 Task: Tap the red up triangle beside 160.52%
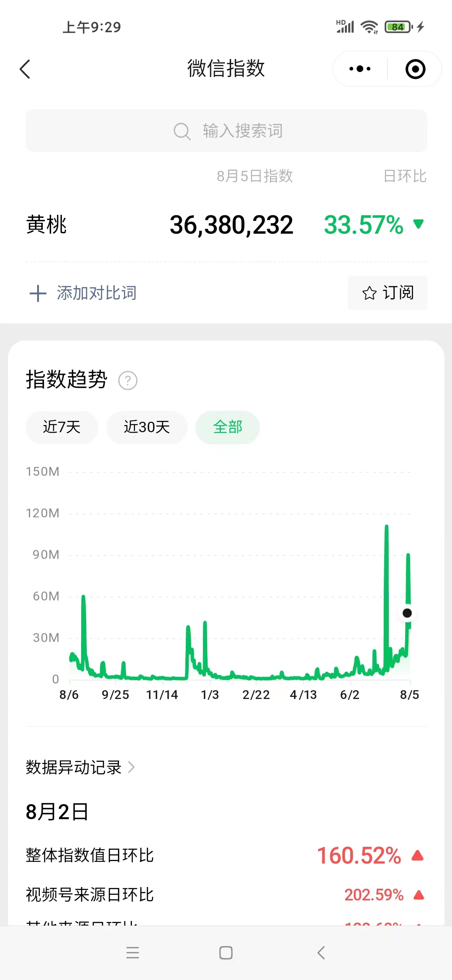418,855
